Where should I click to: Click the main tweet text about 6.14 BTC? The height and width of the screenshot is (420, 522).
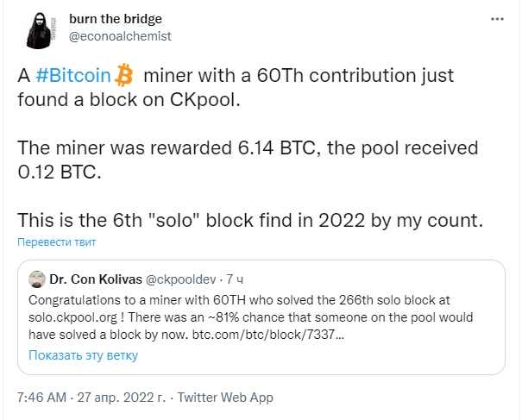248,160
